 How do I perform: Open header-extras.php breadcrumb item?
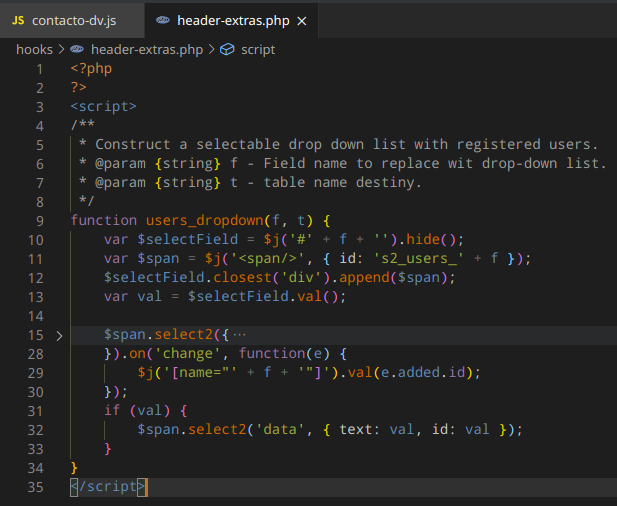point(147,50)
